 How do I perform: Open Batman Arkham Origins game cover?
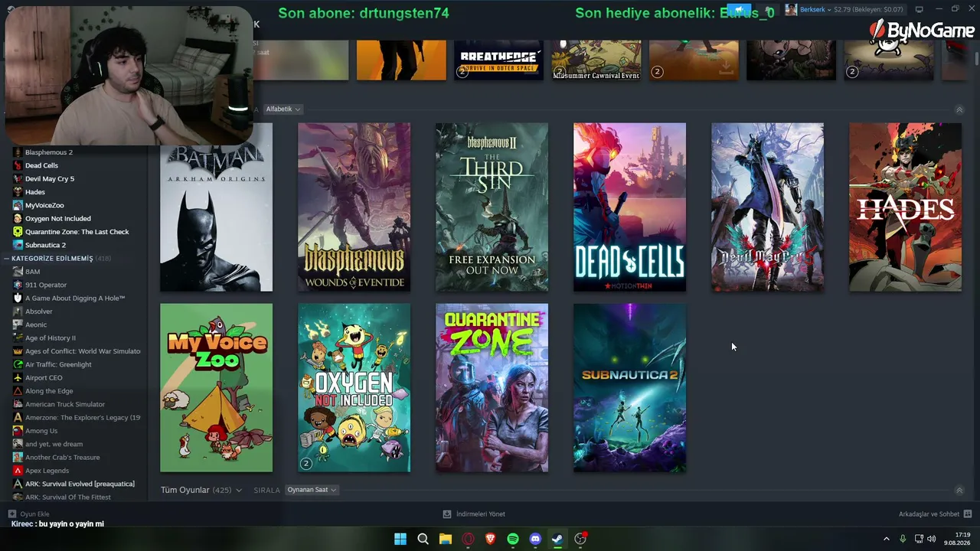coord(216,207)
